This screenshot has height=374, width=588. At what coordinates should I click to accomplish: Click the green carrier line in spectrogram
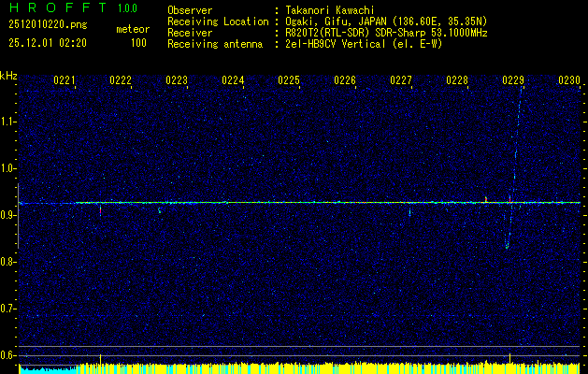(x=280, y=202)
